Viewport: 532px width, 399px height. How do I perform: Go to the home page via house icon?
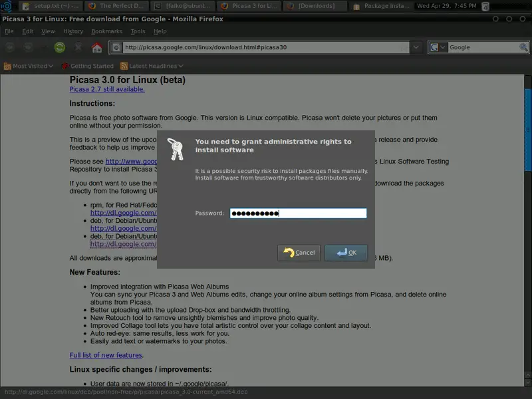96,47
